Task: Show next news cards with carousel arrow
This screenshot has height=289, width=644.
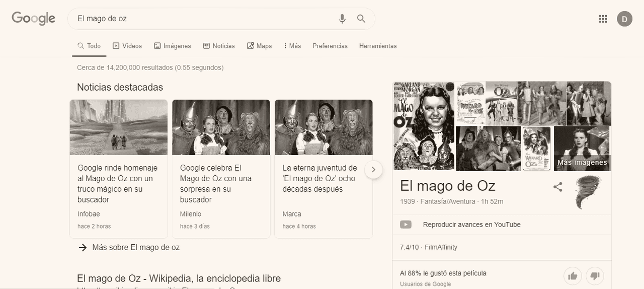Action: tap(373, 169)
